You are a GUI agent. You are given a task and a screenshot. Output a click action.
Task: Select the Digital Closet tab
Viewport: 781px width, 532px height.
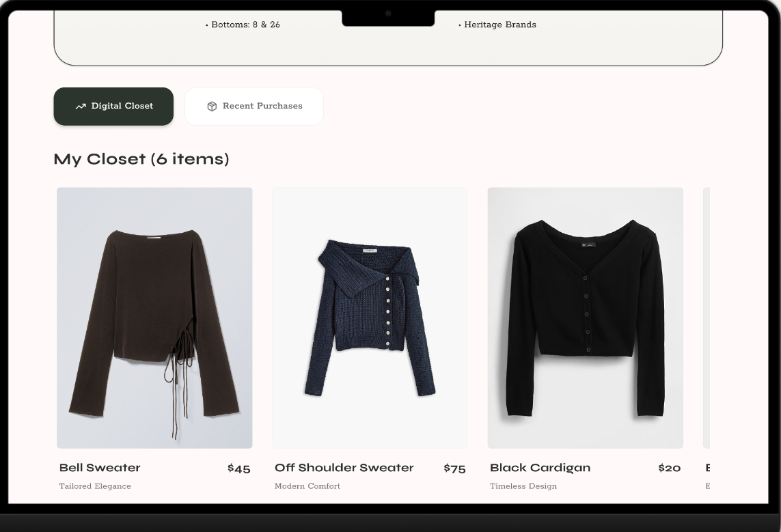click(x=113, y=106)
